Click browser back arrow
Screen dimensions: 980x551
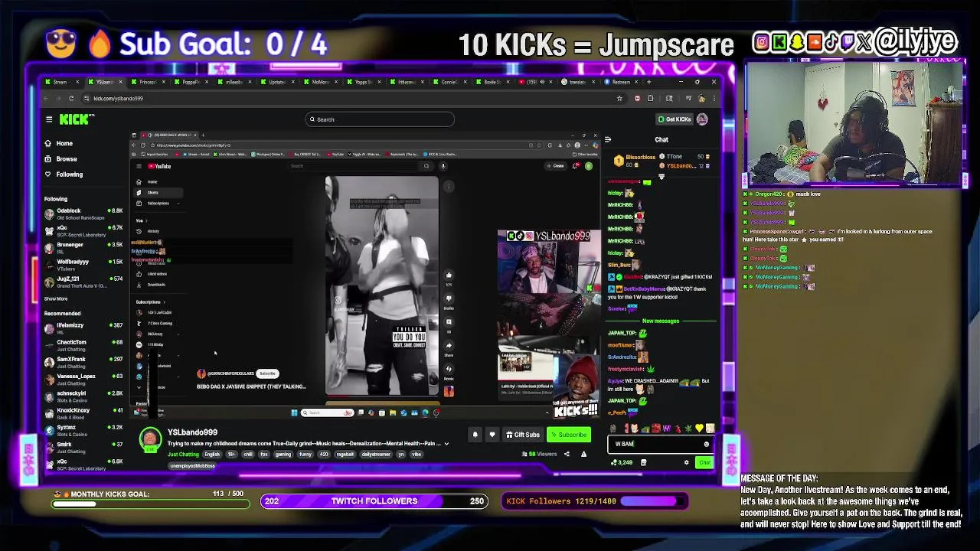click(46, 98)
